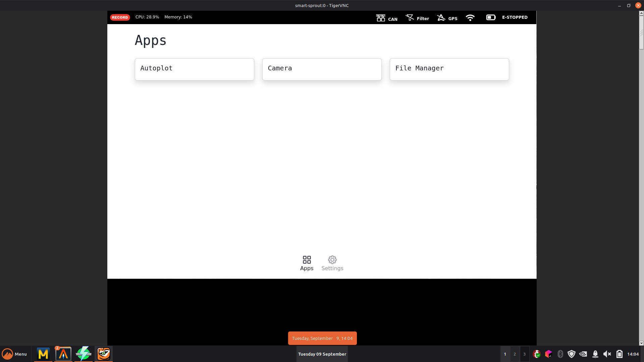This screenshot has width=644, height=362.
Task: Click the WiFi signal icon
Action: [470, 17]
